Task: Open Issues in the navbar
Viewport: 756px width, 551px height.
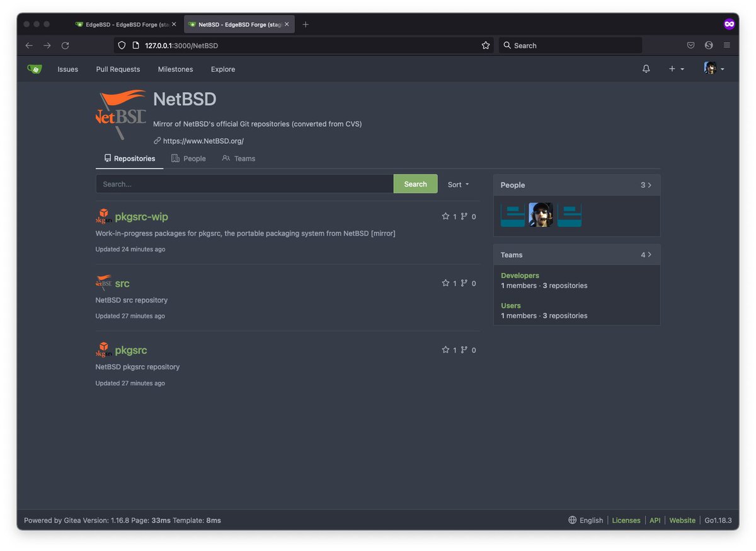Action: (68, 69)
